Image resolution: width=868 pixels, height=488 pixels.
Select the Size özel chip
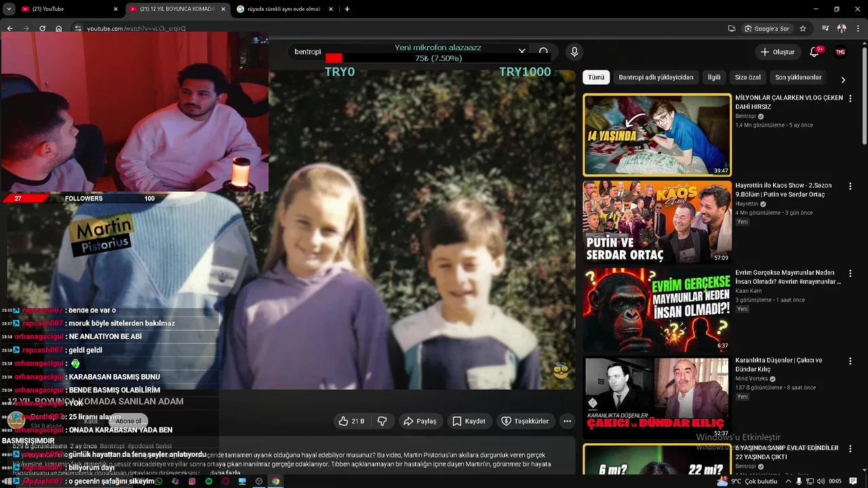click(x=748, y=77)
